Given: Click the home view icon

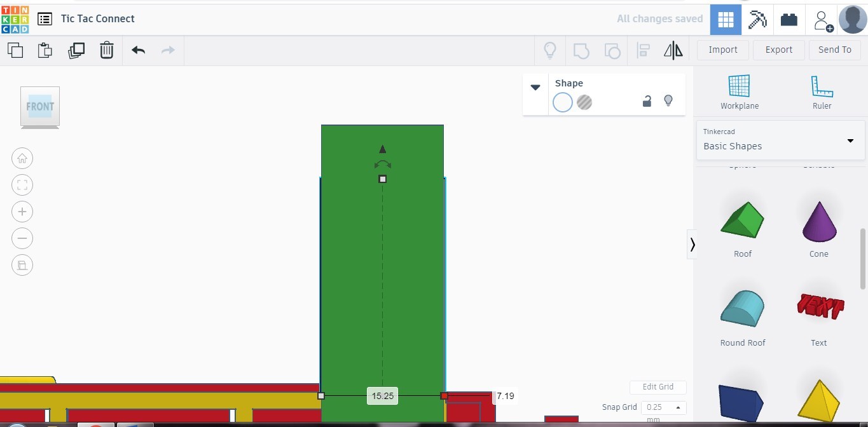Looking at the screenshot, I should click(22, 158).
